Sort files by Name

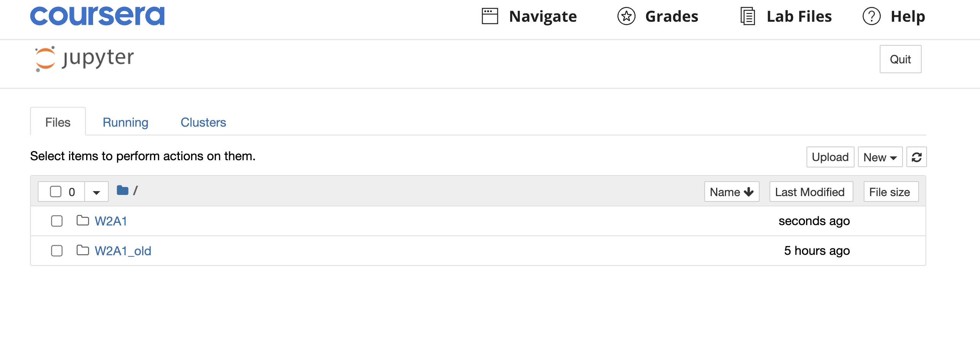pos(732,192)
